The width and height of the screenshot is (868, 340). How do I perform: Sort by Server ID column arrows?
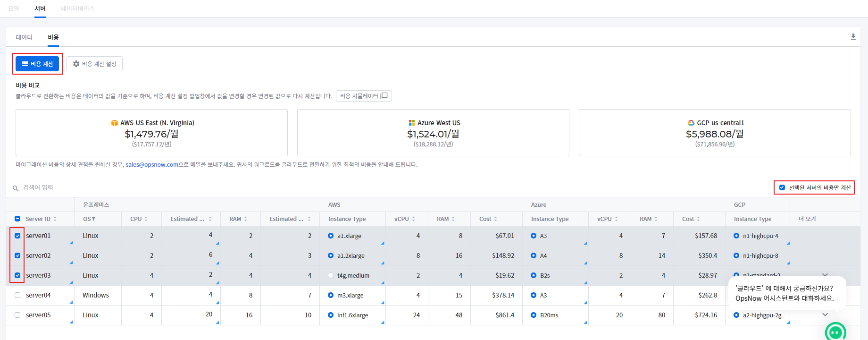55,219
